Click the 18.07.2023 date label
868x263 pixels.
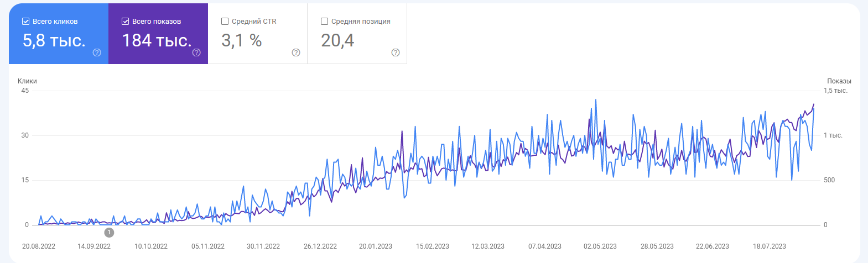pos(770,246)
